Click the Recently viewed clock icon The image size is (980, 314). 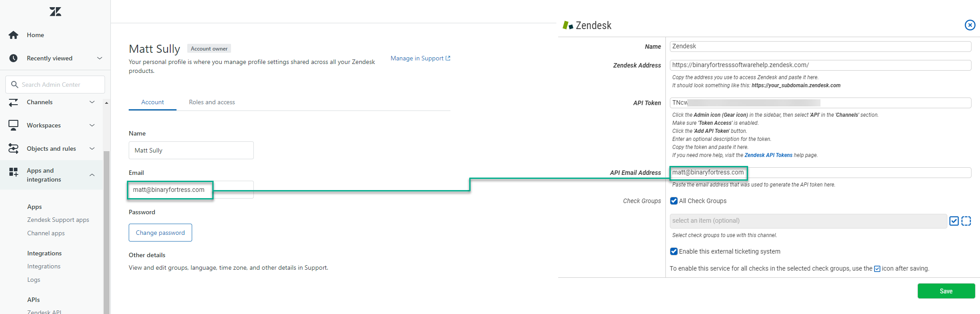pyautogui.click(x=13, y=58)
